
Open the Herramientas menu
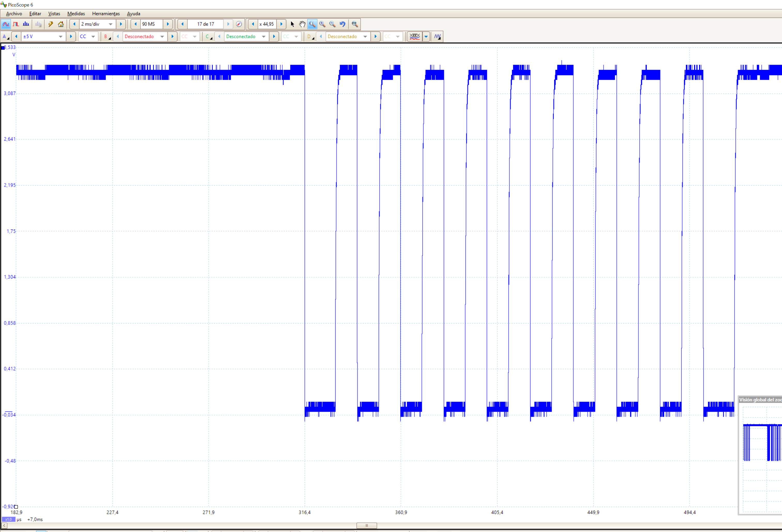tap(106, 14)
